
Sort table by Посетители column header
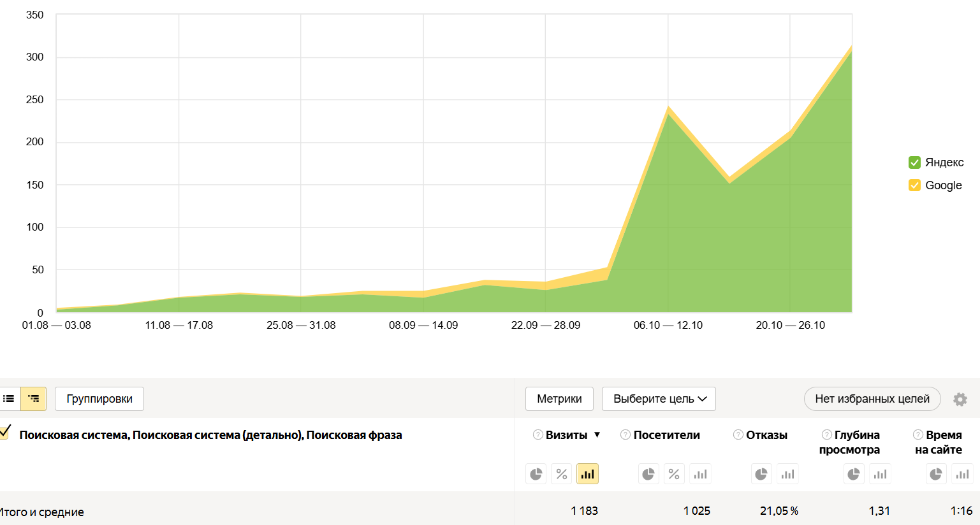(666, 435)
